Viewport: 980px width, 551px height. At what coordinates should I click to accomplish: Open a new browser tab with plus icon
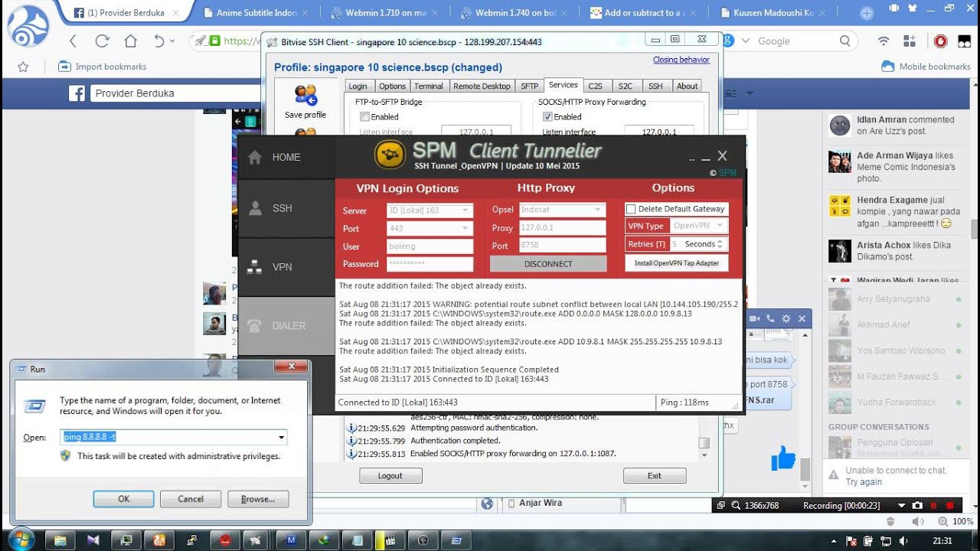click(867, 13)
